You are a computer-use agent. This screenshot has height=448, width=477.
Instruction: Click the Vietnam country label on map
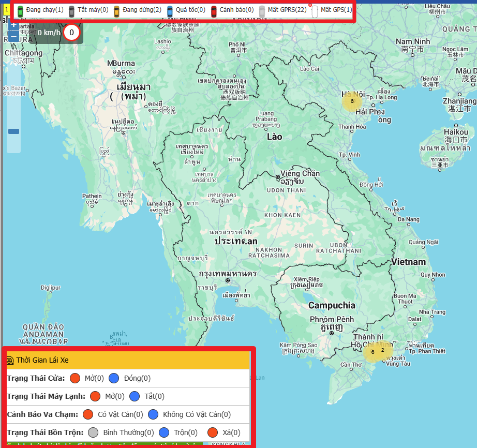click(408, 262)
